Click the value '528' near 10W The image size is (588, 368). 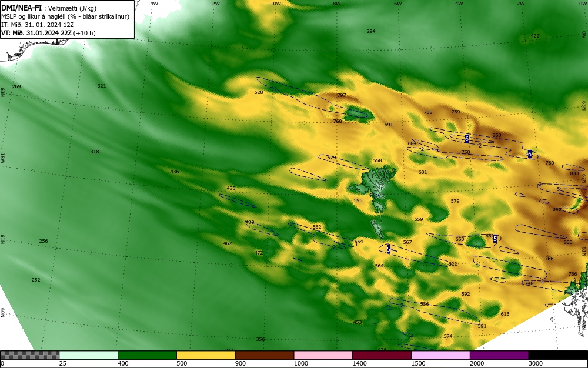click(259, 92)
